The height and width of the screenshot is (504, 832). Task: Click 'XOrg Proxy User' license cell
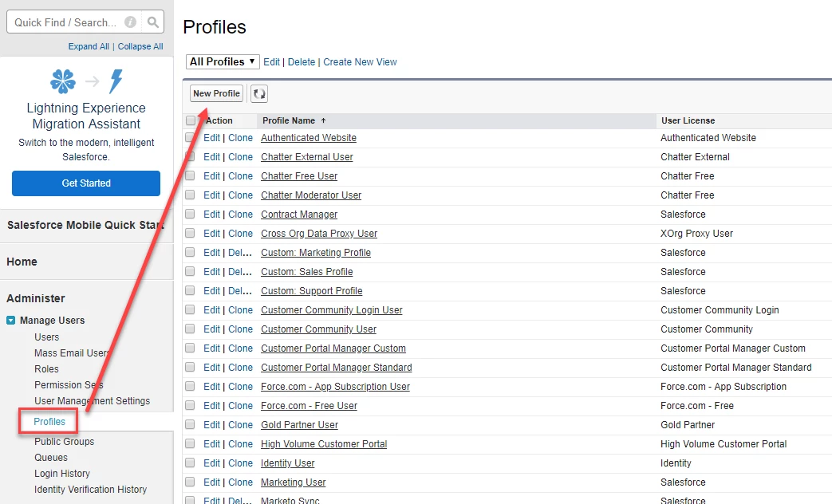(x=696, y=234)
